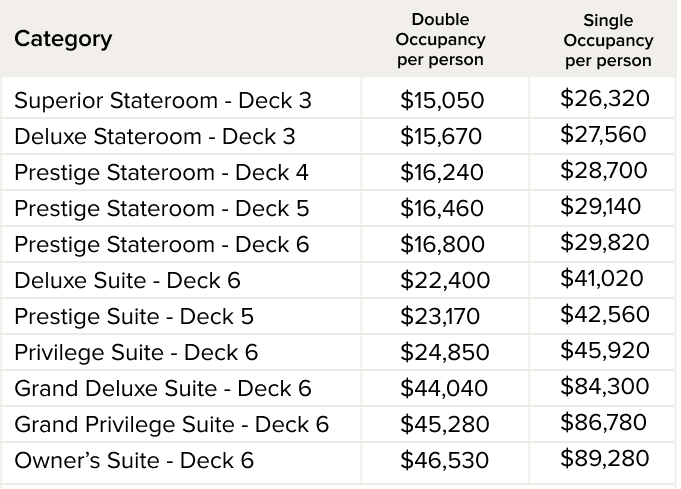Select Superior Stateroom - Deck 3 row label
The width and height of the screenshot is (681, 489).
(163, 101)
